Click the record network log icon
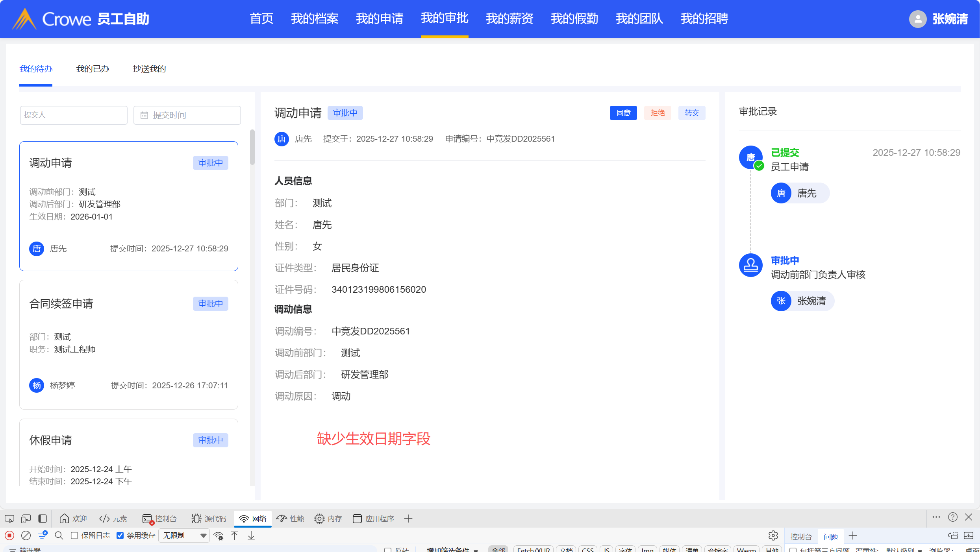This screenshot has height=552, width=980. point(9,535)
